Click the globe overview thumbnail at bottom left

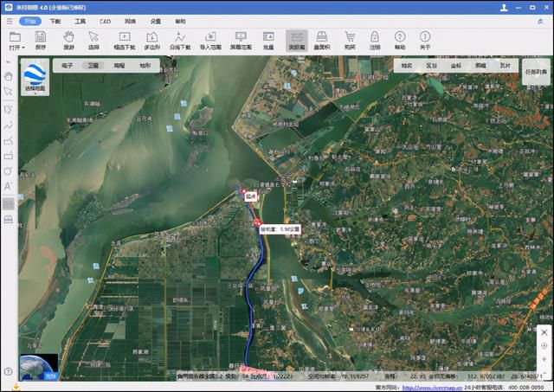point(39,367)
